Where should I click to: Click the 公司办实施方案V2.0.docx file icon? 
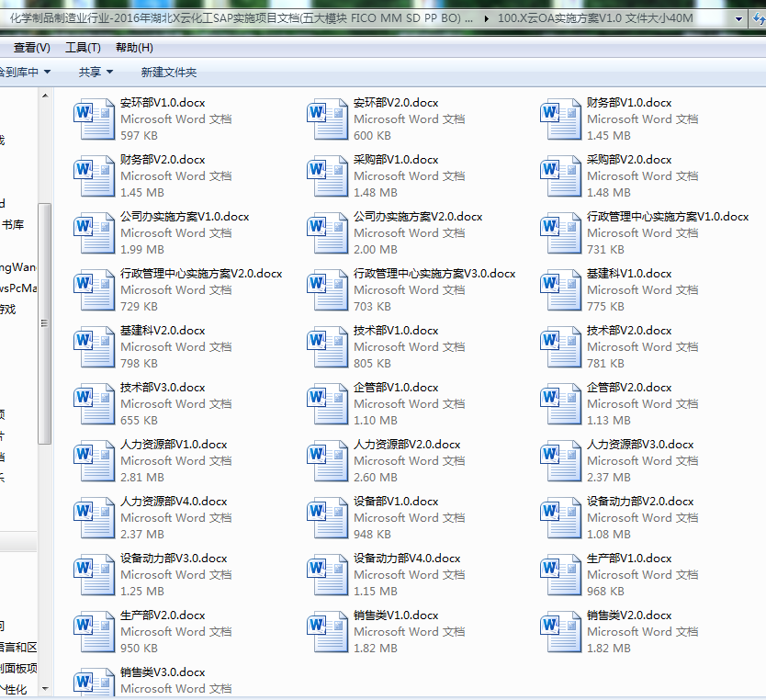[x=329, y=233]
